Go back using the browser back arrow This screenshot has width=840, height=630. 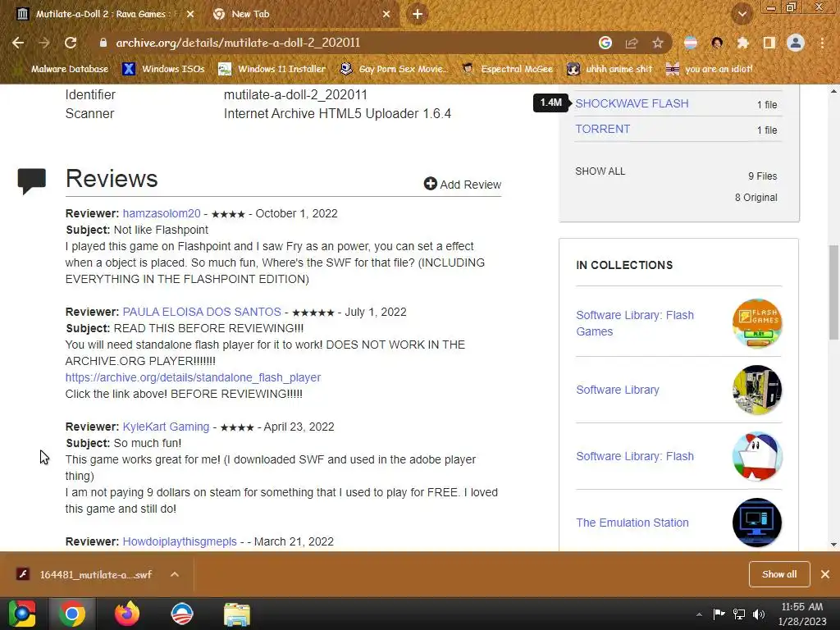coord(18,43)
